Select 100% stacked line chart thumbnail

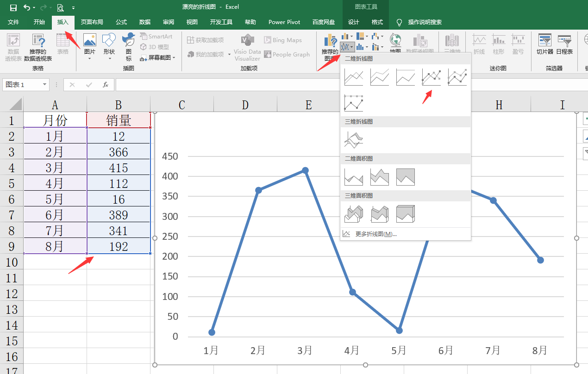[406, 77]
